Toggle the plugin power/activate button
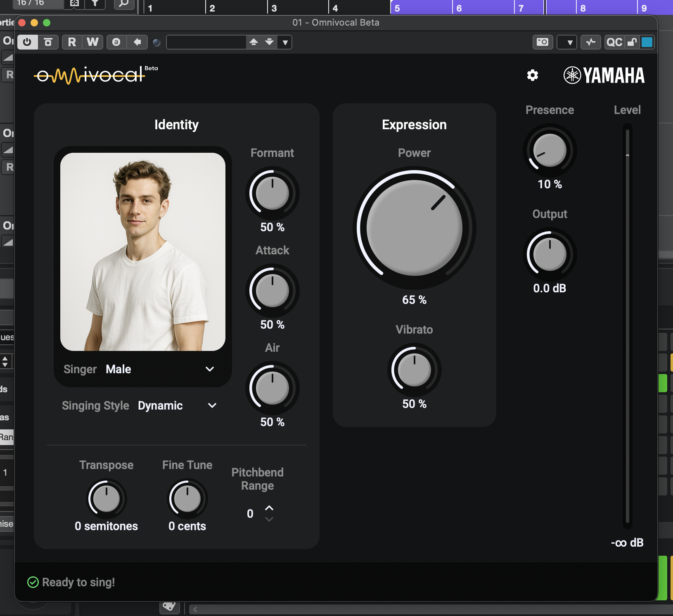Image resolution: width=673 pixels, height=616 pixels. (x=27, y=42)
